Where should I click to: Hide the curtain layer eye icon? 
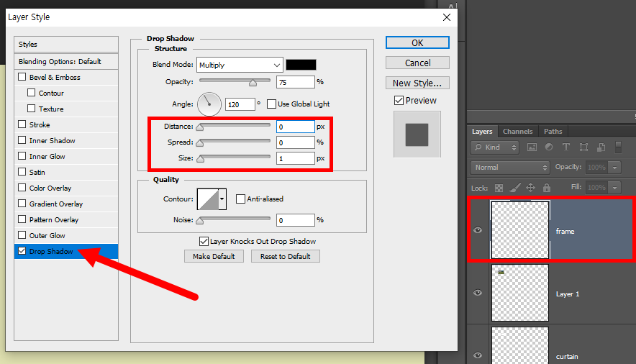478,355
